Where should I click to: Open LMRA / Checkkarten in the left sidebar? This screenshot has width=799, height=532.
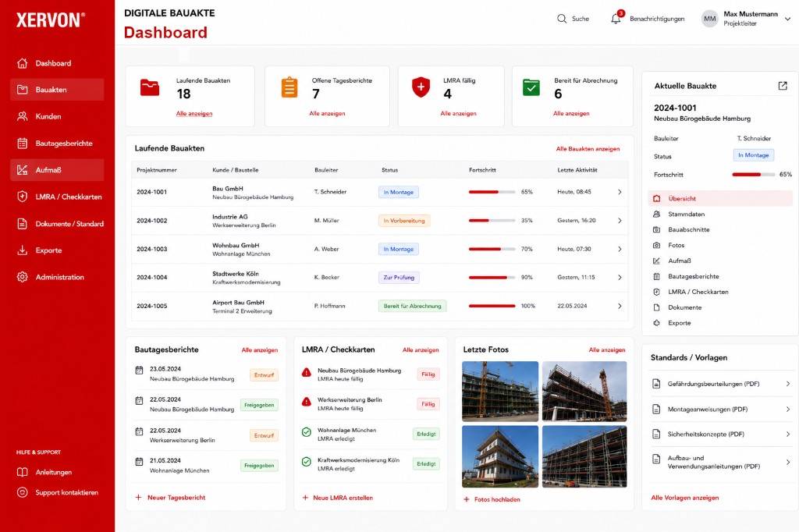pos(57,197)
